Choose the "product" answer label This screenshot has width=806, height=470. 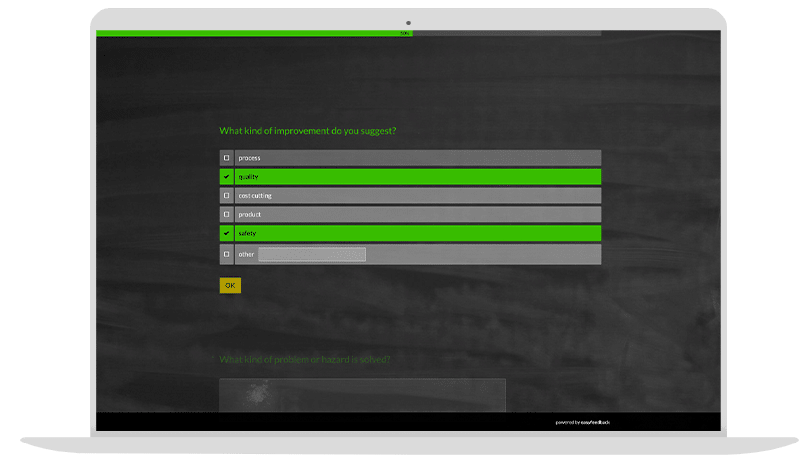coord(250,215)
